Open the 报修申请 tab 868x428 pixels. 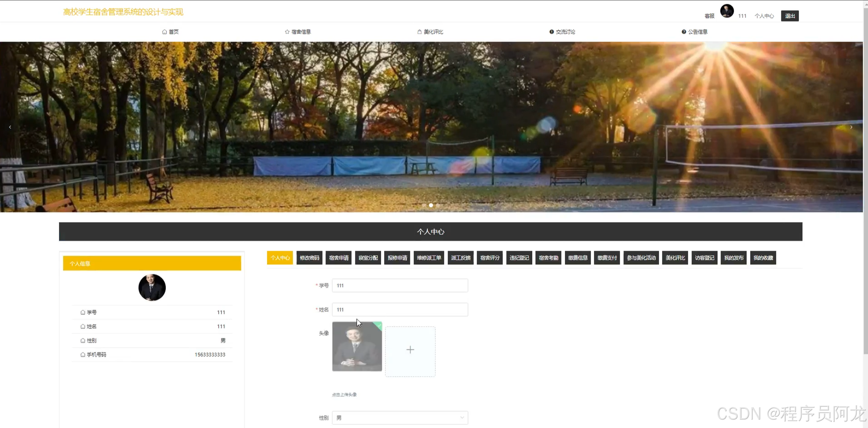click(397, 258)
